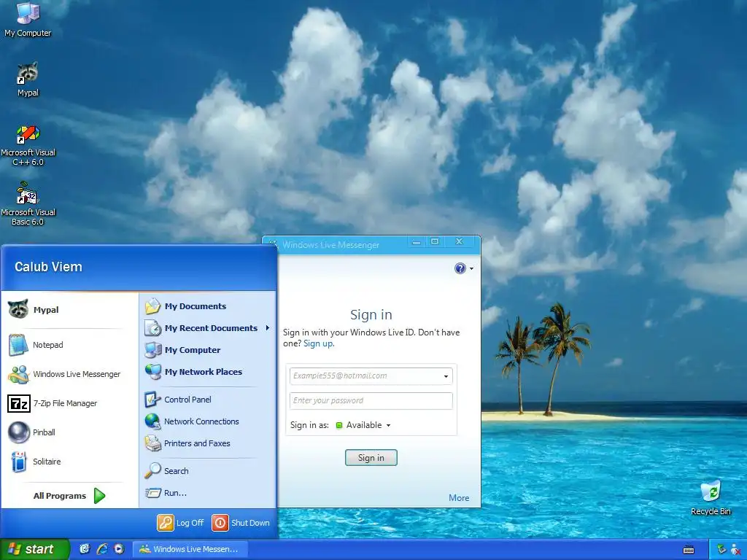The width and height of the screenshot is (747, 560).
Task: Open Windows Live Messenger in Start menu
Action: tap(69, 374)
